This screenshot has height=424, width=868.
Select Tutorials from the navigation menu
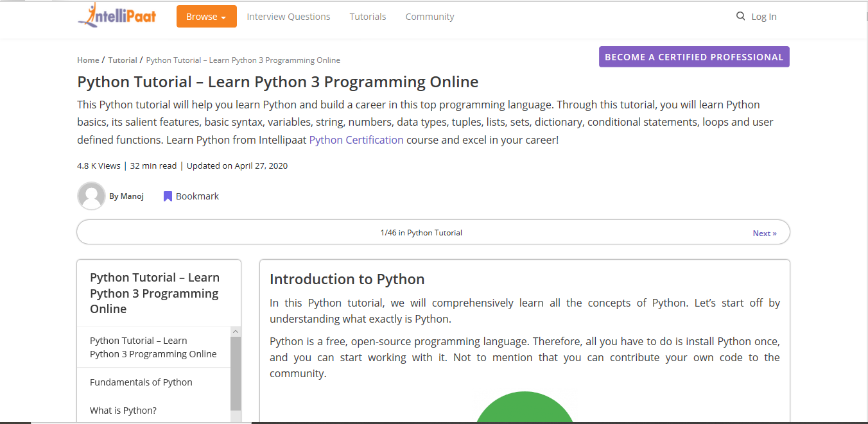click(x=368, y=17)
